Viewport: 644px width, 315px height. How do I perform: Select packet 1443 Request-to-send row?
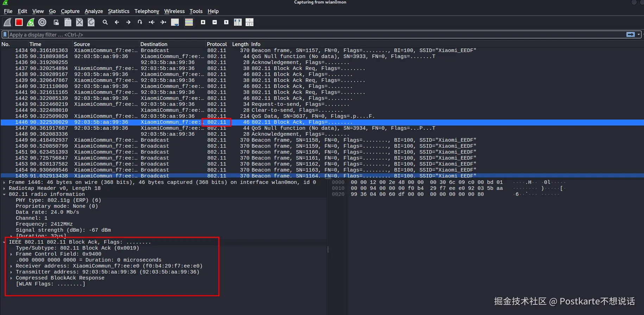(322, 104)
